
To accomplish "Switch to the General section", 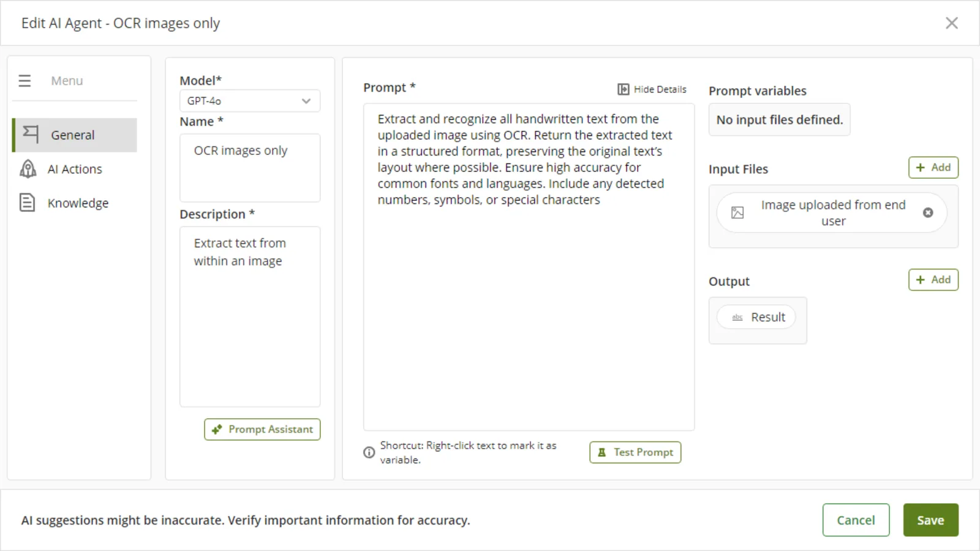I will click(x=75, y=135).
